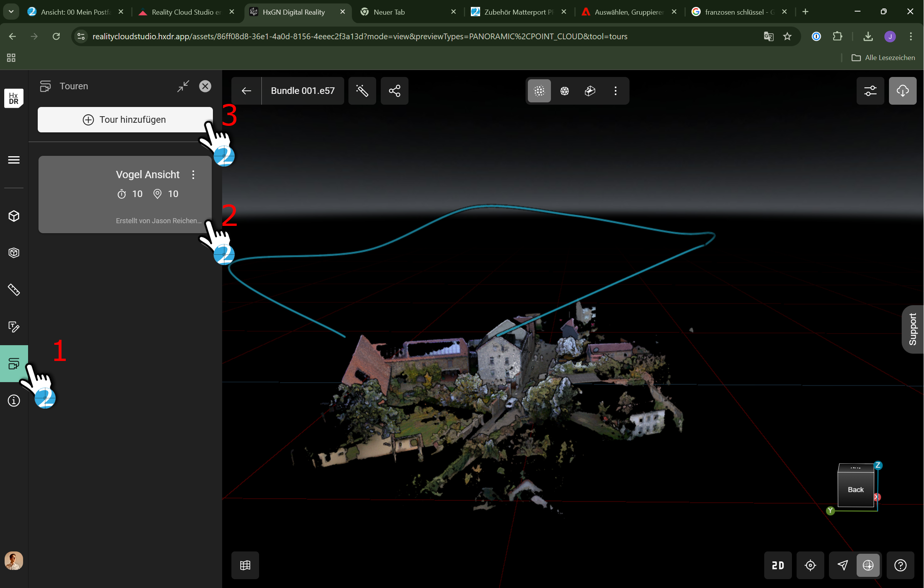Open the site information icon in address bar
924x588 pixels.
coord(81,37)
